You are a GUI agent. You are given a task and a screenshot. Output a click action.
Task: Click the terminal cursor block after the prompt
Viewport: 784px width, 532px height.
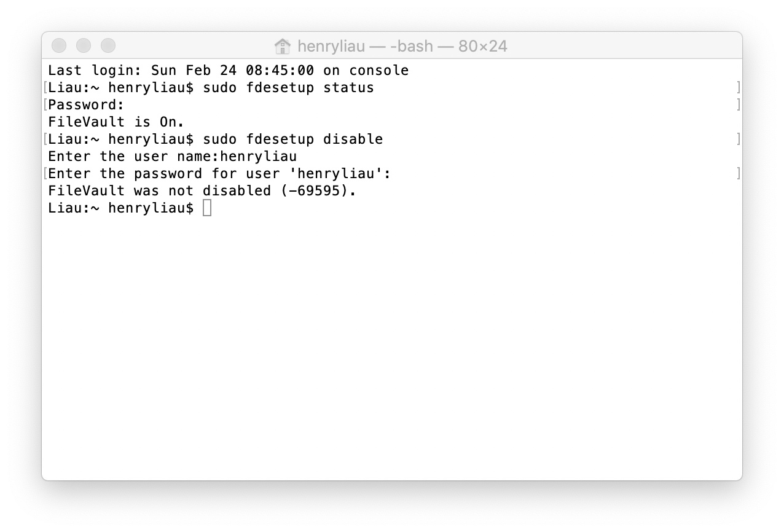click(207, 208)
